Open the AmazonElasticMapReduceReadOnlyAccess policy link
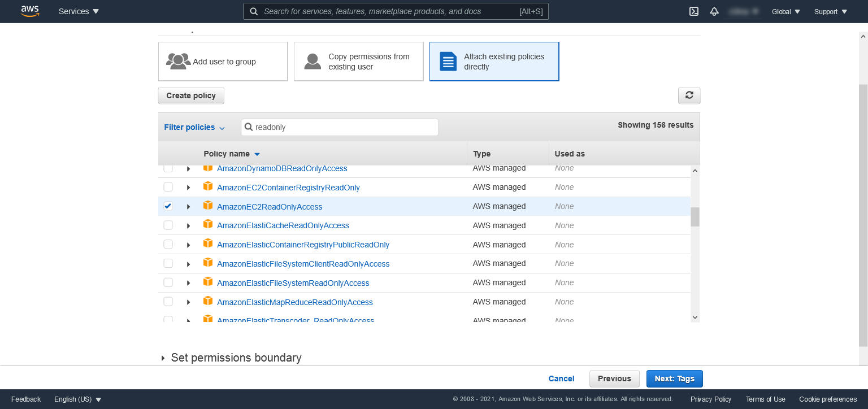868x409 pixels. click(x=295, y=302)
